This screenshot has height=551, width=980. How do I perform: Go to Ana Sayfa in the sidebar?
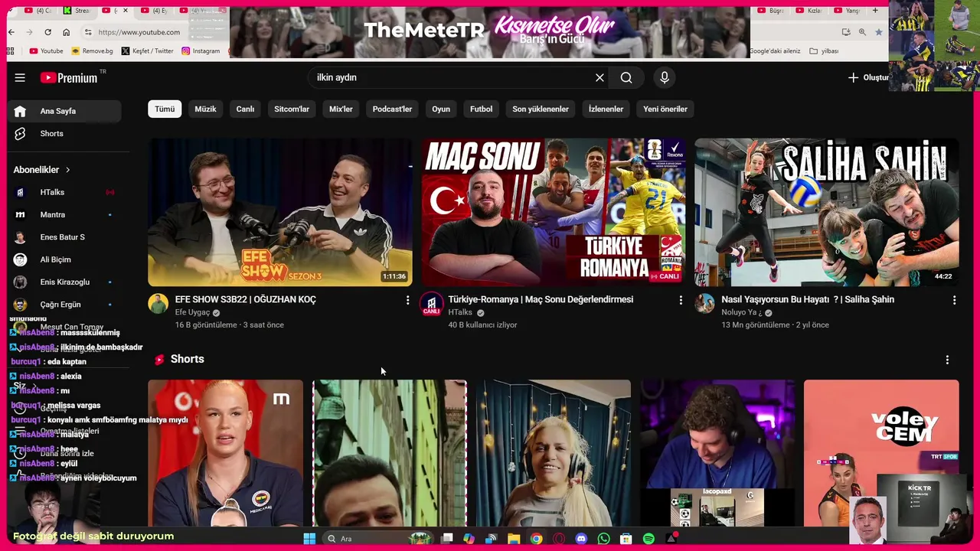[x=64, y=111]
